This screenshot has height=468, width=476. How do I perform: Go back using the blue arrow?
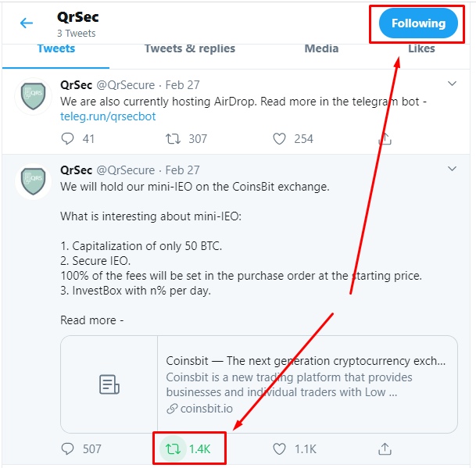coord(27,23)
